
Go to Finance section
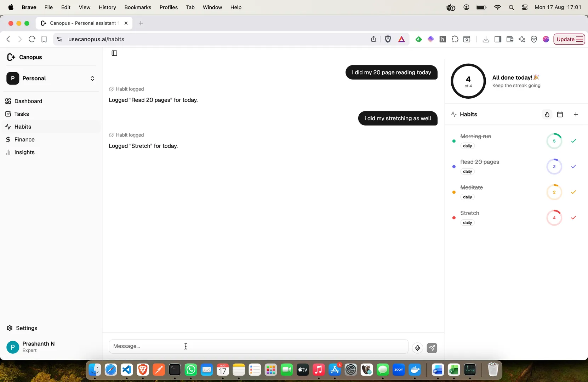pyautogui.click(x=51, y=139)
